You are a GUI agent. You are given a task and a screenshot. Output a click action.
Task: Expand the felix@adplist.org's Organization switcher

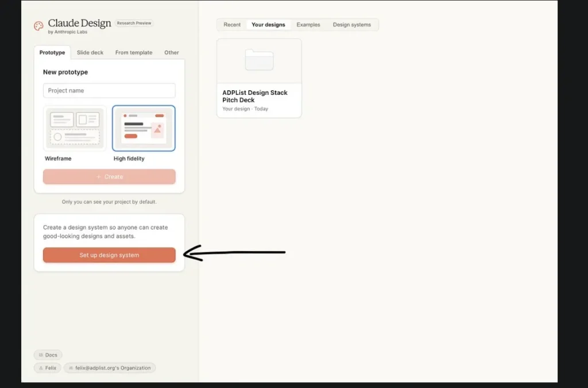tap(110, 368)
